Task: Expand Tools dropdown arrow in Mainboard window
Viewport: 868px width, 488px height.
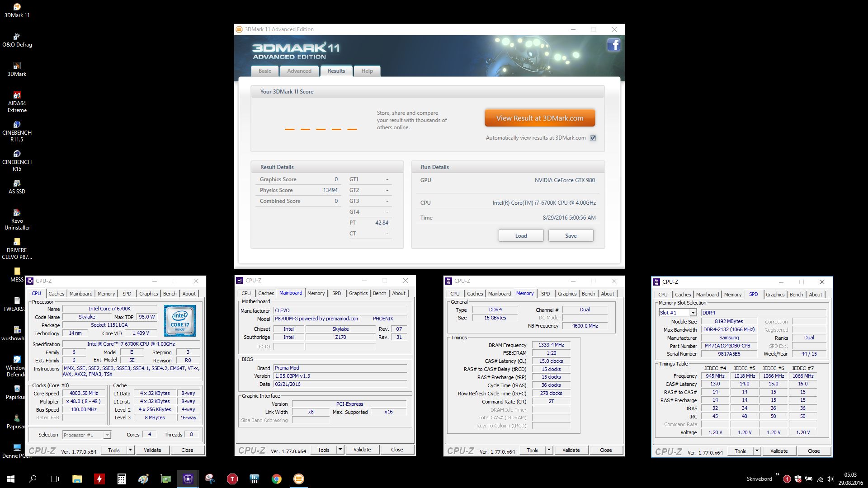Action: (340, 450)
